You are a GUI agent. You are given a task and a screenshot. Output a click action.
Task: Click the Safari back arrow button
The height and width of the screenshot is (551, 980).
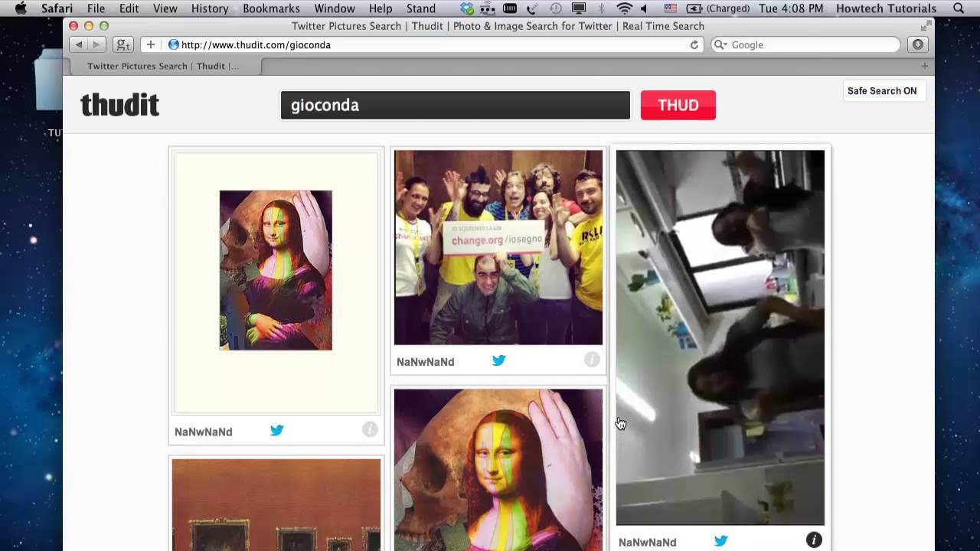78,44
